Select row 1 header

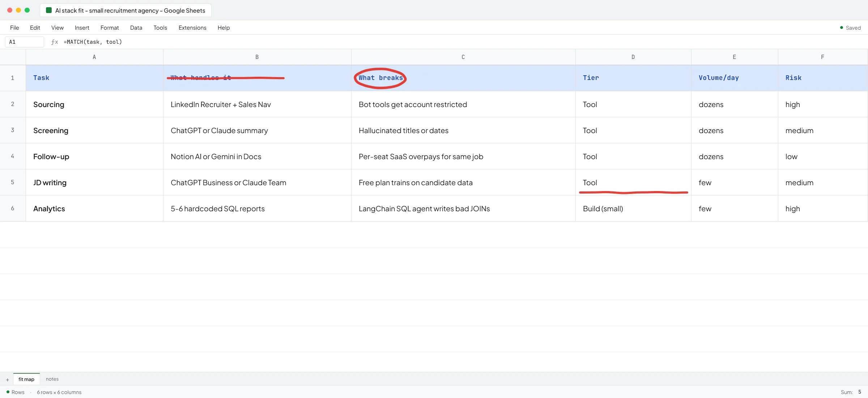click(x=13, y=78)
